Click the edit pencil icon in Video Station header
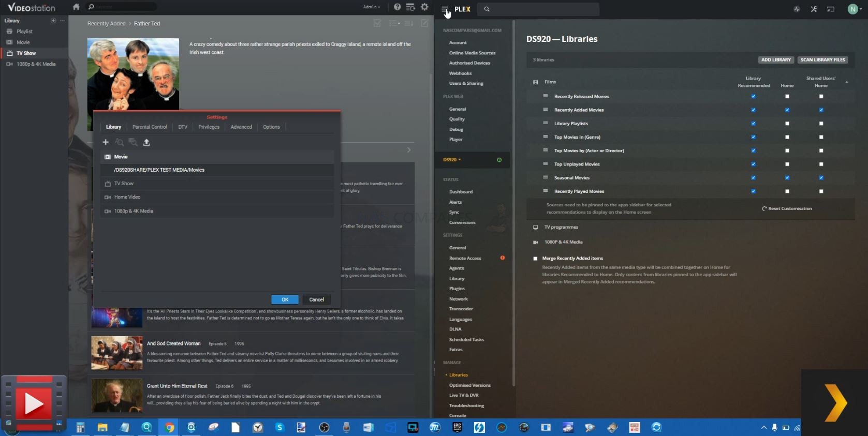This screenshot has height=436, width=868. coord(424,23)
